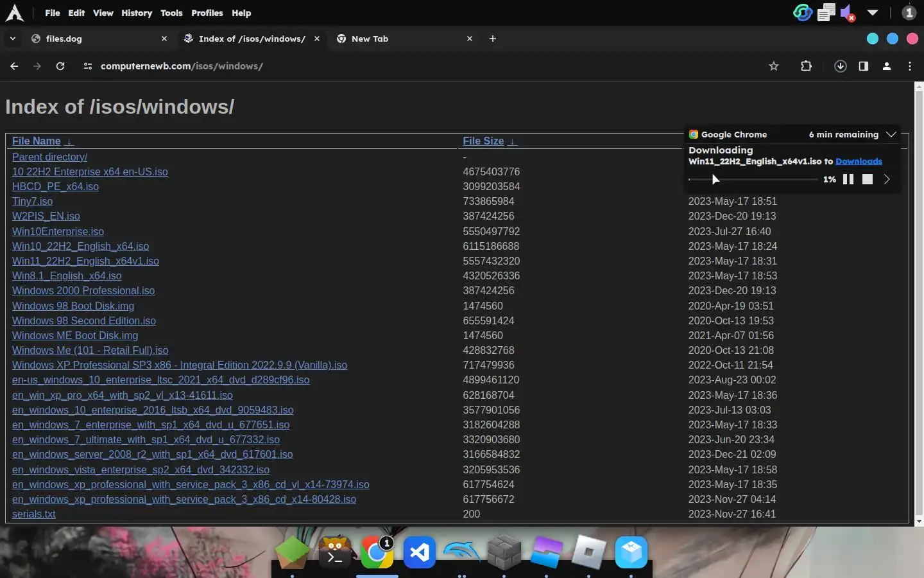Pause the Win11 ISO download

pos(848,180)
